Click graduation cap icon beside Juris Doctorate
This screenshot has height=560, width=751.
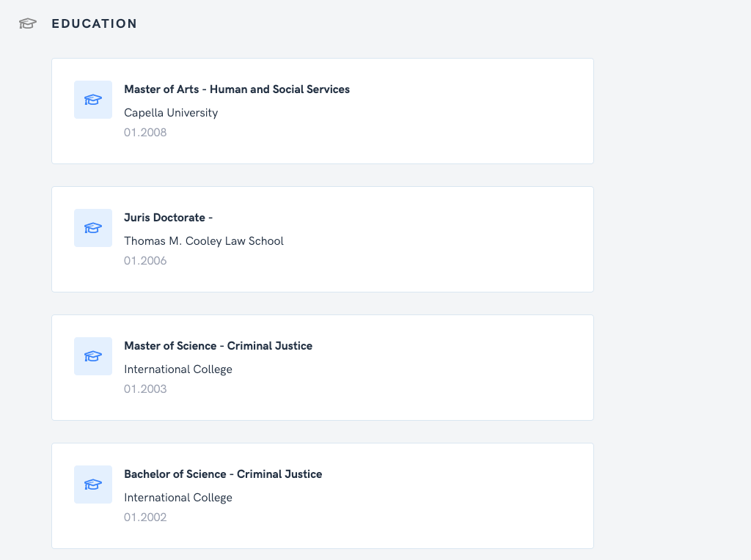click(93, 228)
